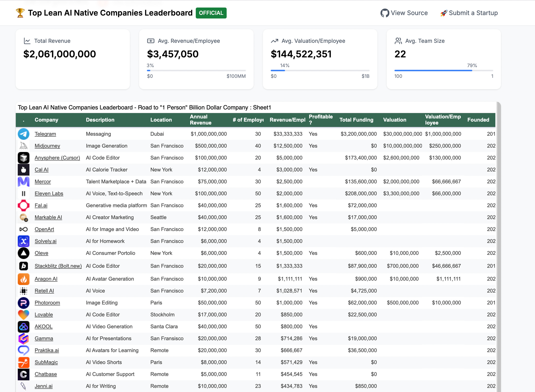Open the Telegram company link

(x=45, y=134)
